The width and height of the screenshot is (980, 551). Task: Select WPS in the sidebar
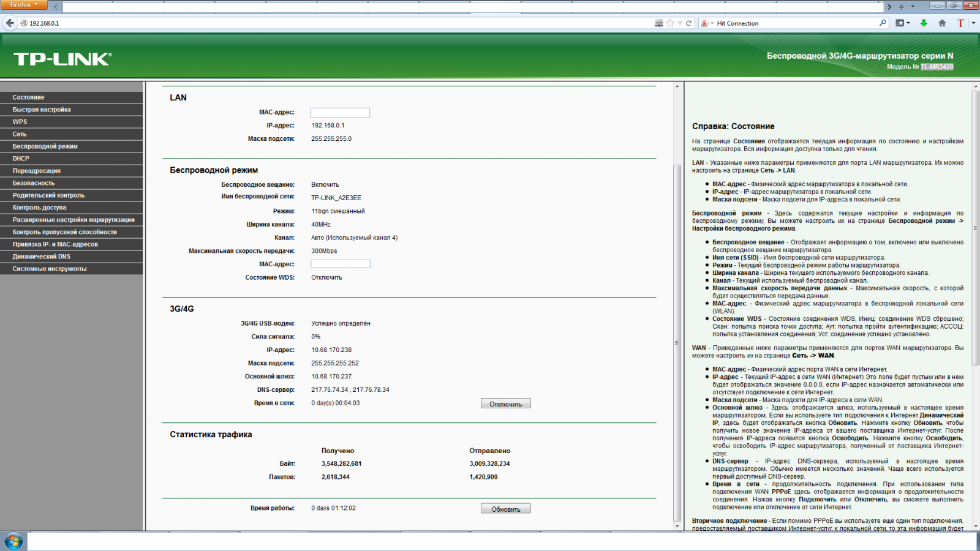tap(72, 122)
